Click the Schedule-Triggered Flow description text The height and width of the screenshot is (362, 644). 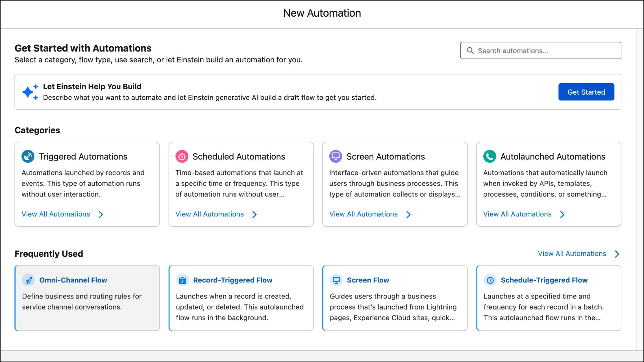(544, 307)
